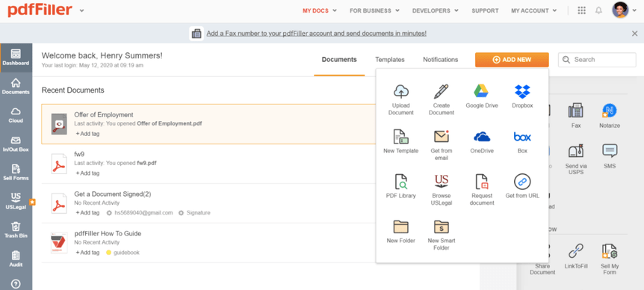Viewport: 644px width, 290px height.
Task: Choose Send via USPS action
Action: click(x=576, y=159)
